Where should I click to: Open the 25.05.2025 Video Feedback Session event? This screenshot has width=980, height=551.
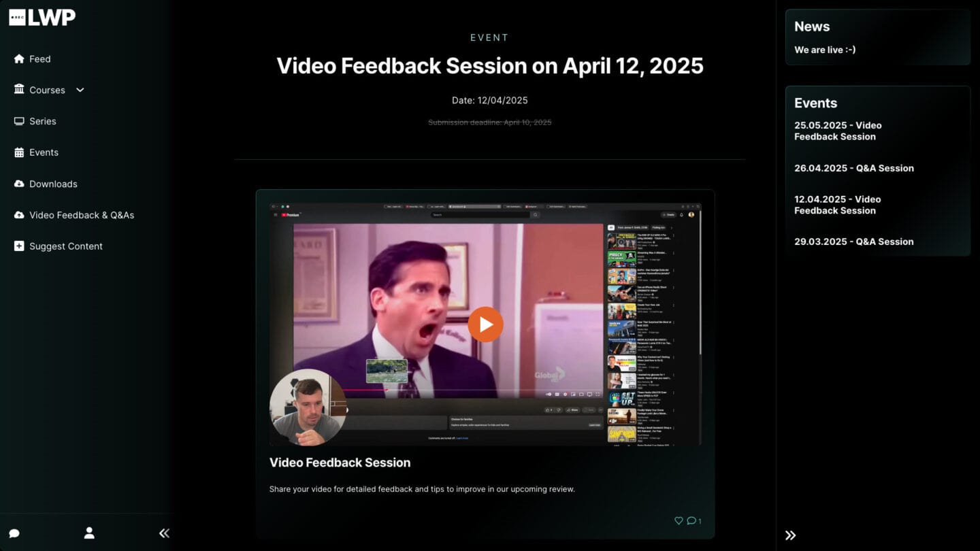coord(838,131)
